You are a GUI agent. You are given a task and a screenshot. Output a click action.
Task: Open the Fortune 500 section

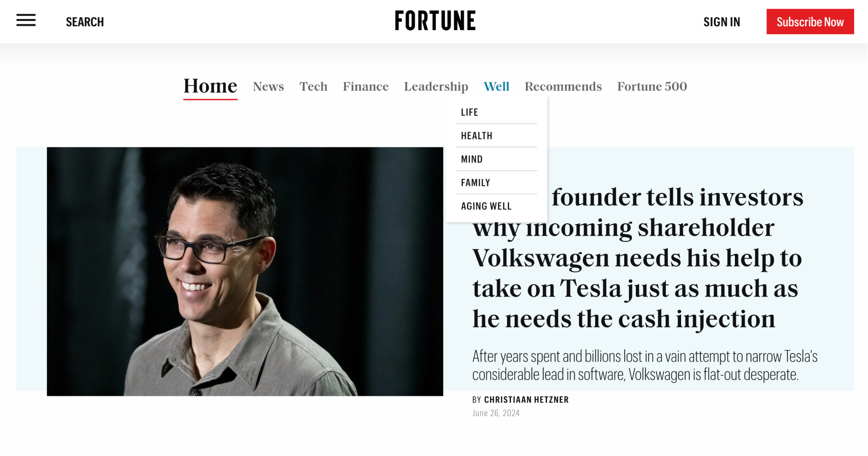pos(652,86)
